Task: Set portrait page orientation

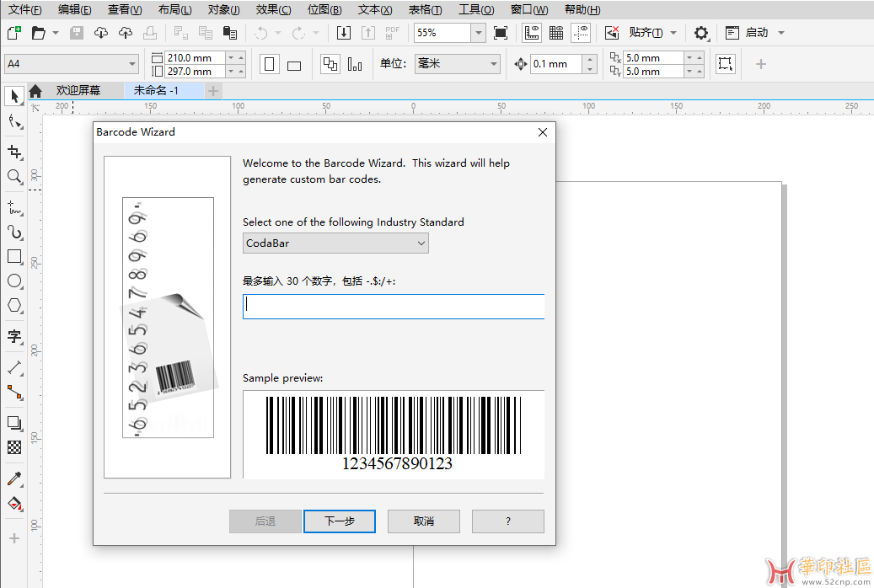Action: tap(269, 64)
